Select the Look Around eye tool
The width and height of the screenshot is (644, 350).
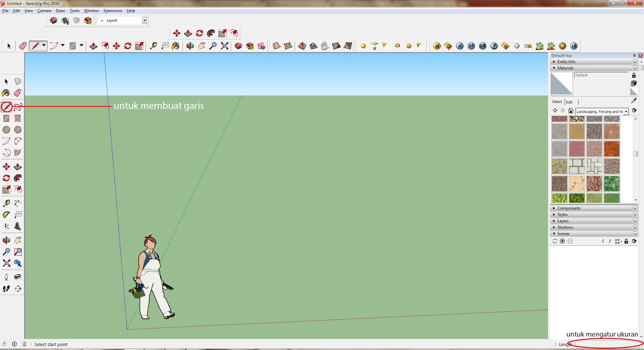tap(18, 277)
